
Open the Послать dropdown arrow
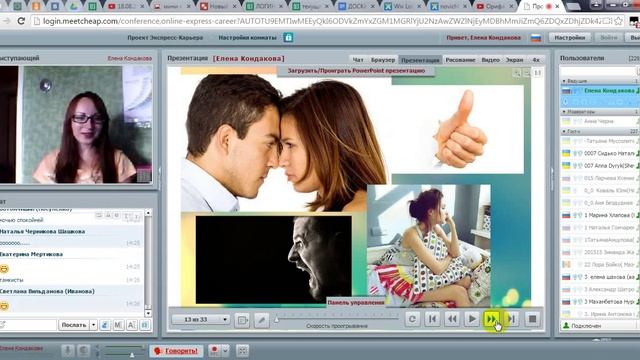coord(93,325)
